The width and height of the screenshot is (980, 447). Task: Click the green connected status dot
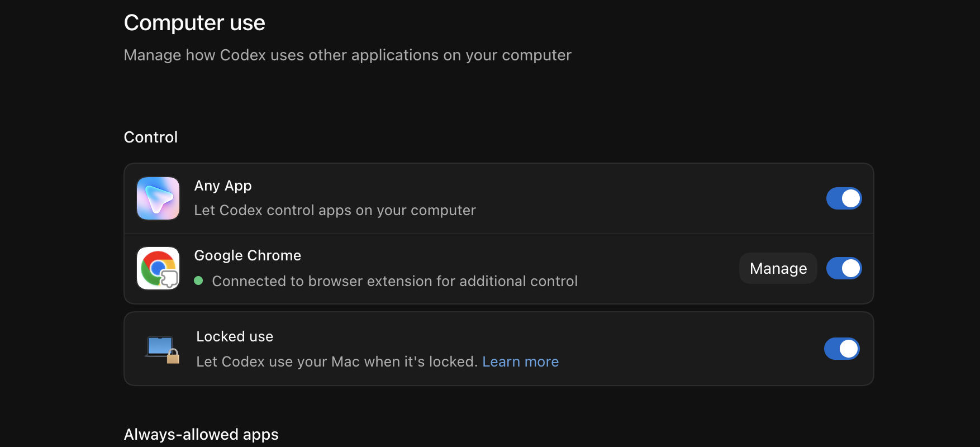pyautogui.click(x=198, y=280)
